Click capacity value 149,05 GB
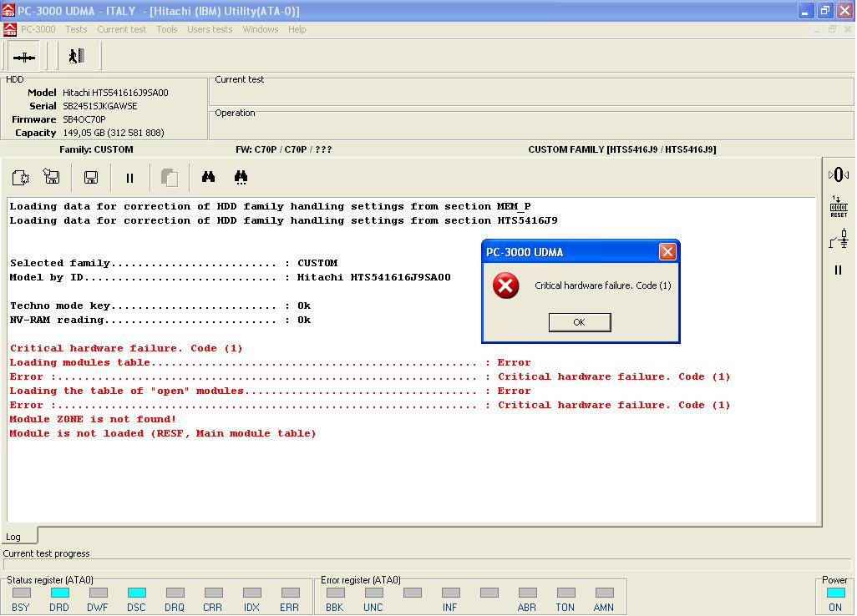The image size is (857, 616). (x=113, y=133)
